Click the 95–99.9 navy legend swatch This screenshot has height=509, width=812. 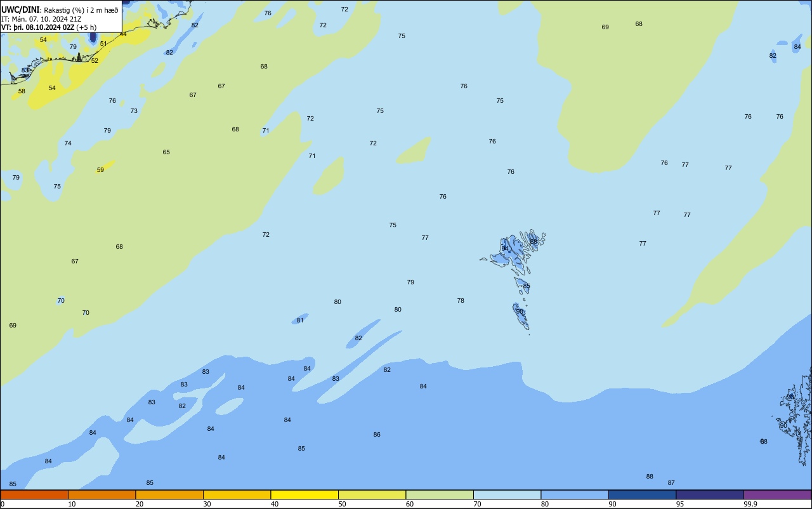710,494
